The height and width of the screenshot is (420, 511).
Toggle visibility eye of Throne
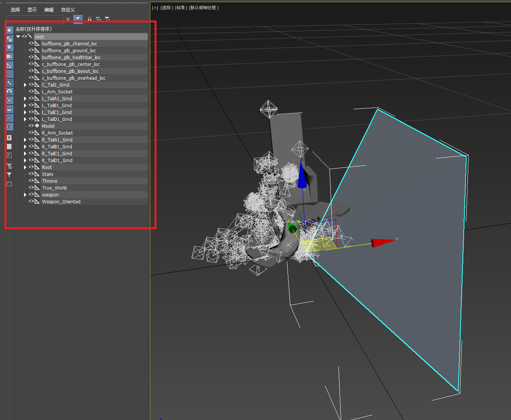click(31, 180)
